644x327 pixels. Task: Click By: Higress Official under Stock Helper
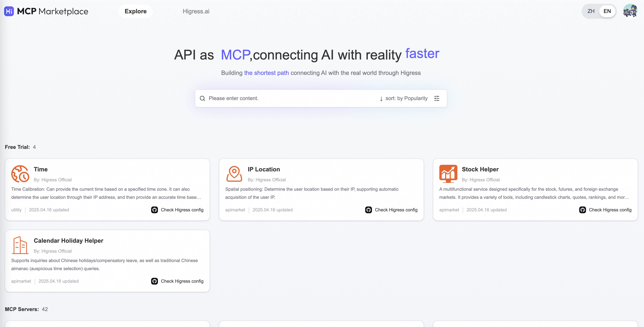tap(480, 180)
